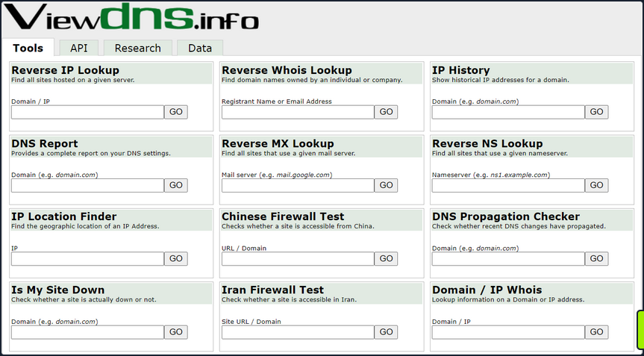Submit the Reverse Whois Lookup with GO
The image size is (644, 356).
point(386,112)
